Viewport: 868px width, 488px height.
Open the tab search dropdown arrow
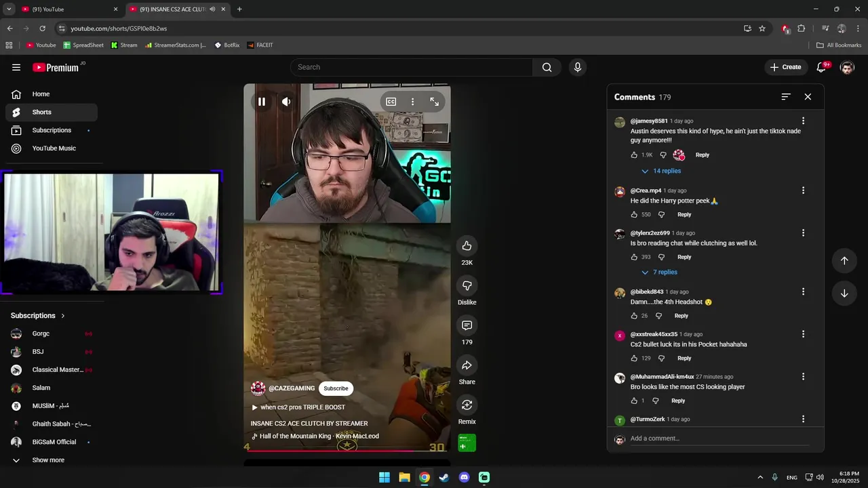9,9
